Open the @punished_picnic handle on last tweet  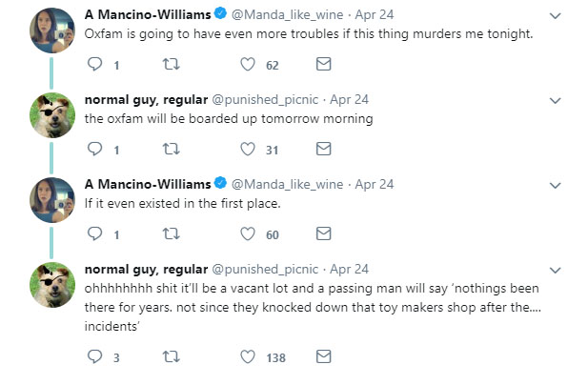click(269, 270)
